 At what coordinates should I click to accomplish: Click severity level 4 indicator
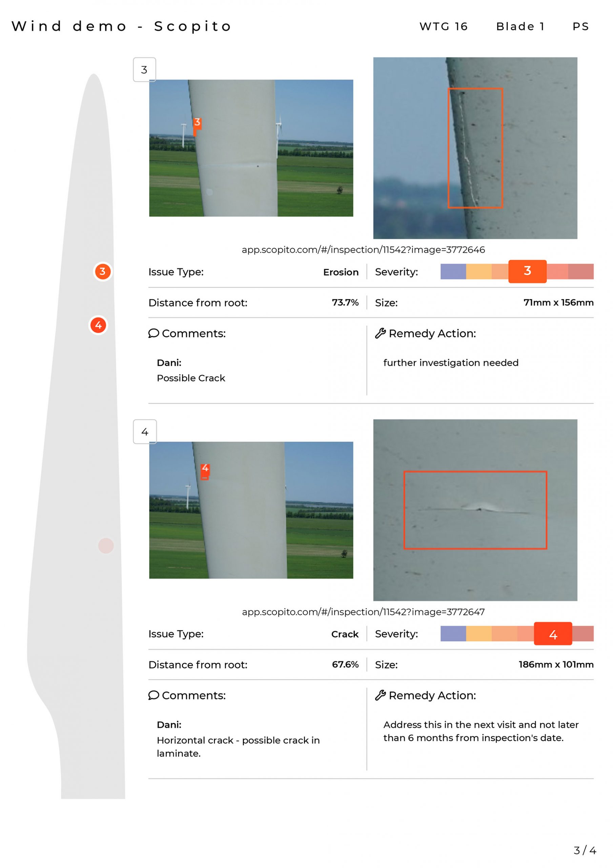coord(553,634)
